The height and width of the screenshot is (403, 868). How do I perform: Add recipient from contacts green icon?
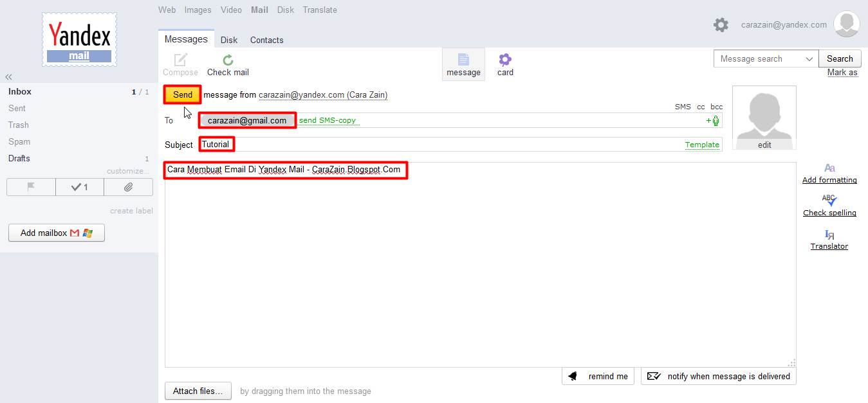click(x=713, y=120)
